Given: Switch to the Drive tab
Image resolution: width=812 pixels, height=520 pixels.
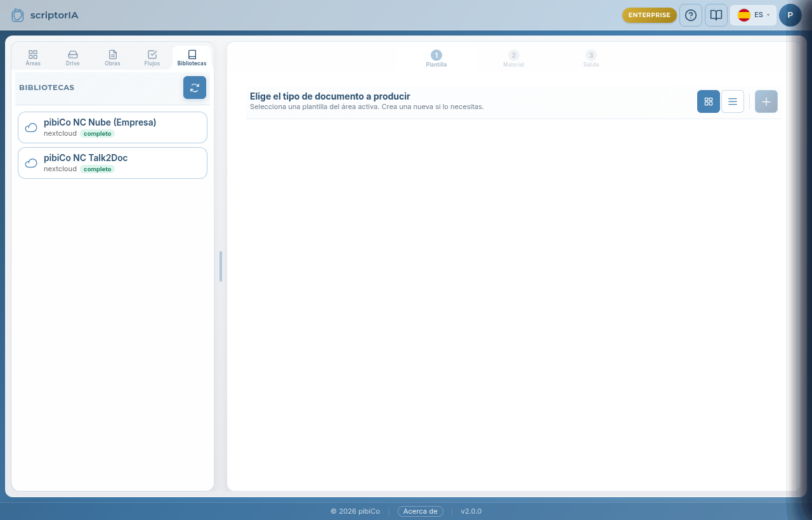Looking at the screenshot, I should 73,58.
